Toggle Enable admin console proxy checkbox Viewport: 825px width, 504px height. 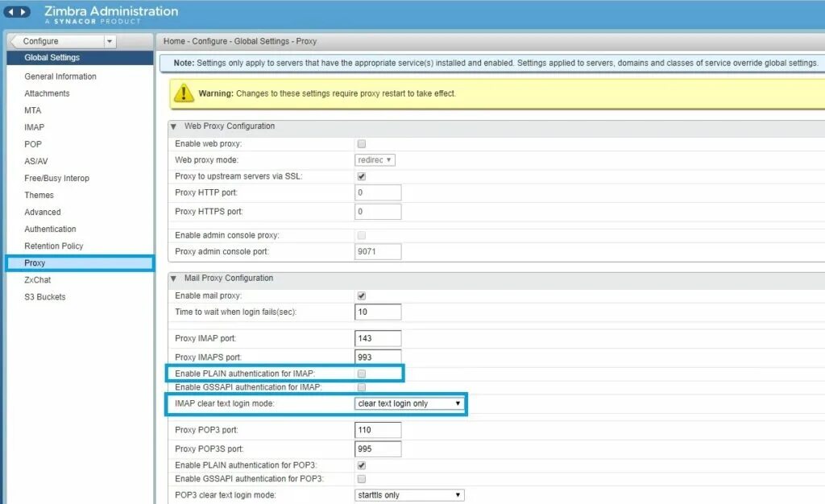tap(362, 235)
